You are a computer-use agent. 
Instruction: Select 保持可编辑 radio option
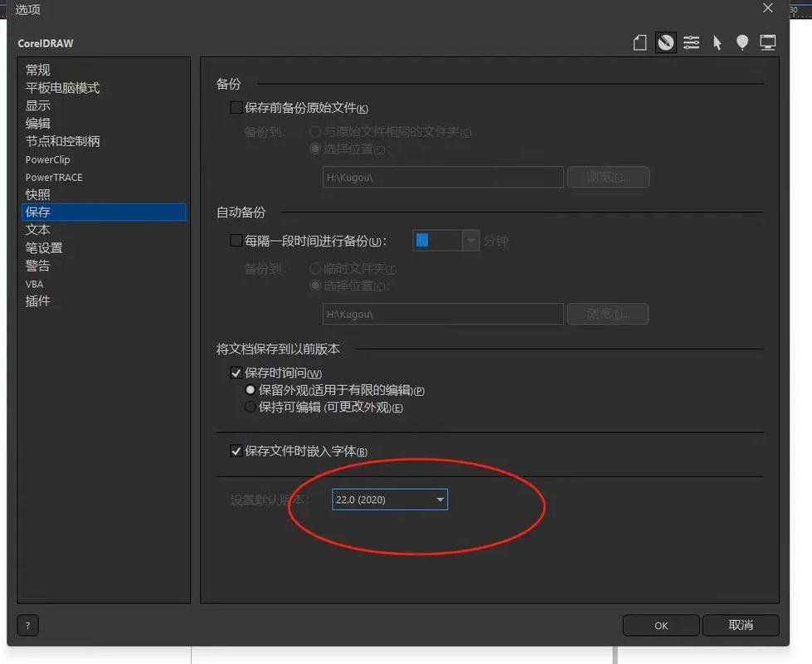click(250, 407)
